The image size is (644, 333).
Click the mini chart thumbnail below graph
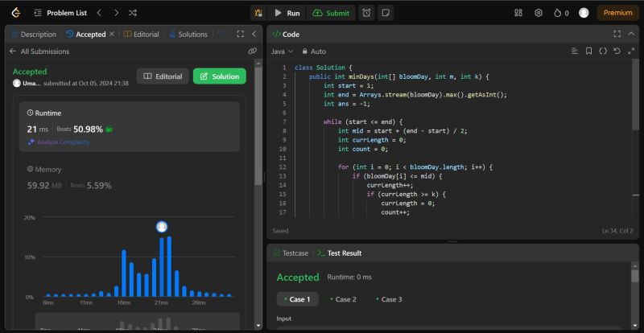[137, 322]
